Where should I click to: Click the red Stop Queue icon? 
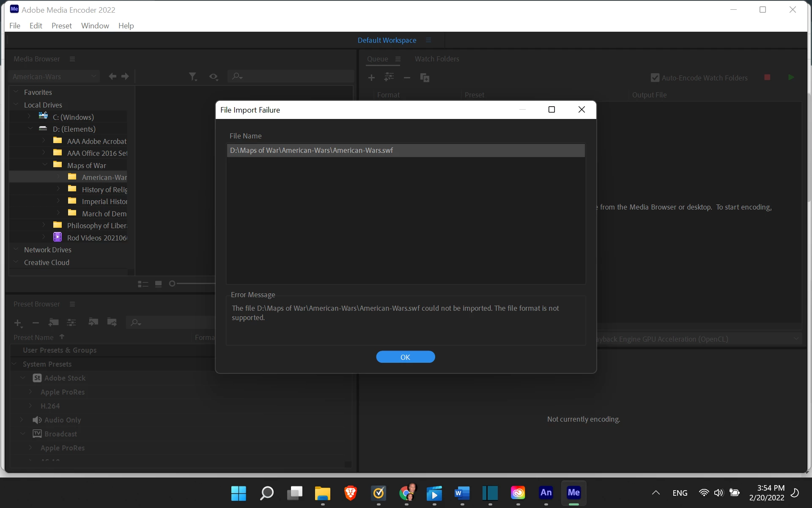[767, 77]
